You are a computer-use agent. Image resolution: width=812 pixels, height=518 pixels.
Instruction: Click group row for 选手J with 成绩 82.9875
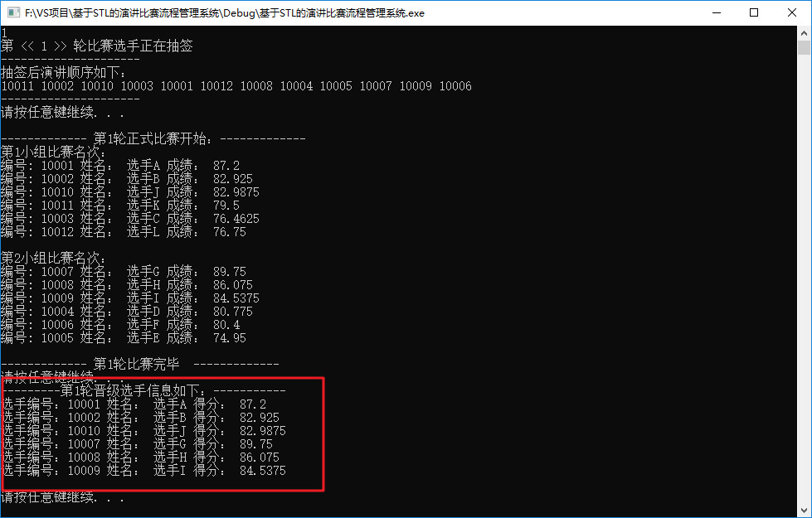[x=130, y=192]
